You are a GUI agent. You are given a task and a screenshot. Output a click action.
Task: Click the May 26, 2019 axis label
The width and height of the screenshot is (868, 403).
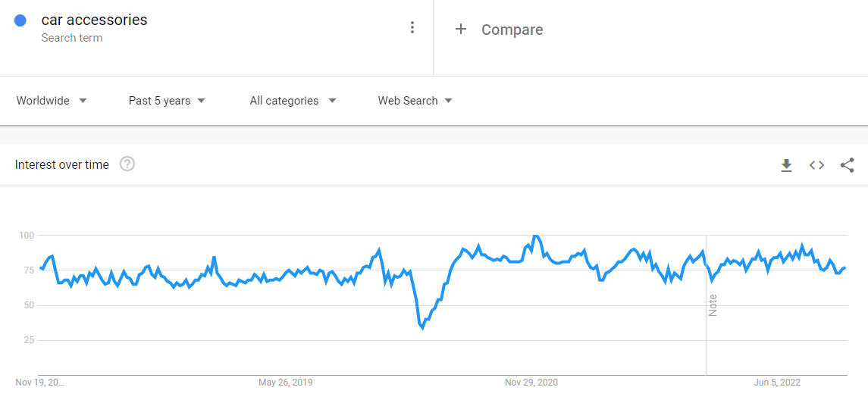click(x=285, y=383)
